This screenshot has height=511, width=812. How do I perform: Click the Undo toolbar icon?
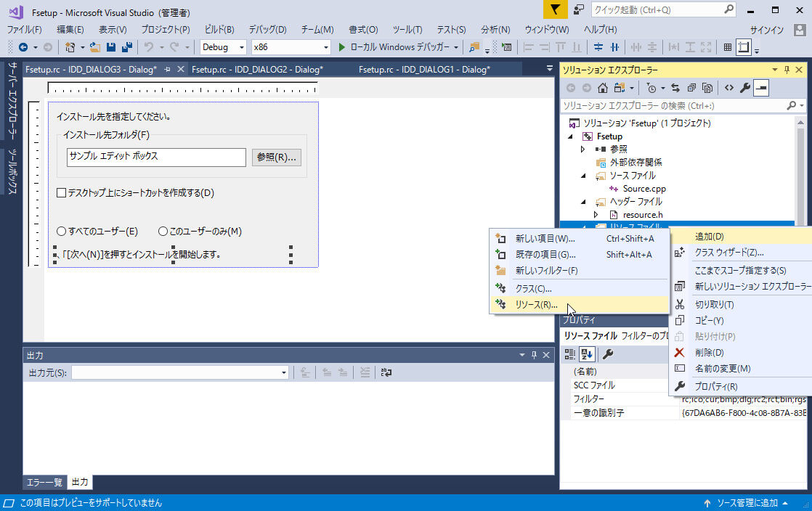coord(149,47)
